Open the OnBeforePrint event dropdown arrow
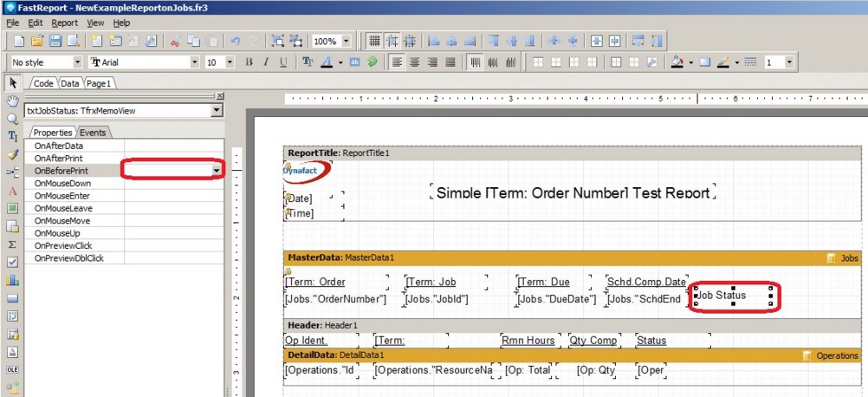The width and height of the screenshot is (868, 397). coord(216,172)
